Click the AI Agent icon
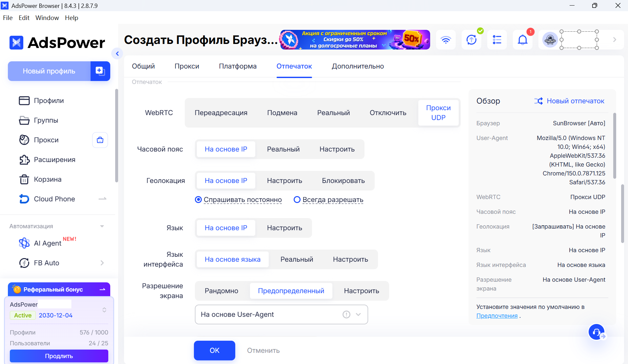This screenshot has height=364, width=628. point(24,243)
